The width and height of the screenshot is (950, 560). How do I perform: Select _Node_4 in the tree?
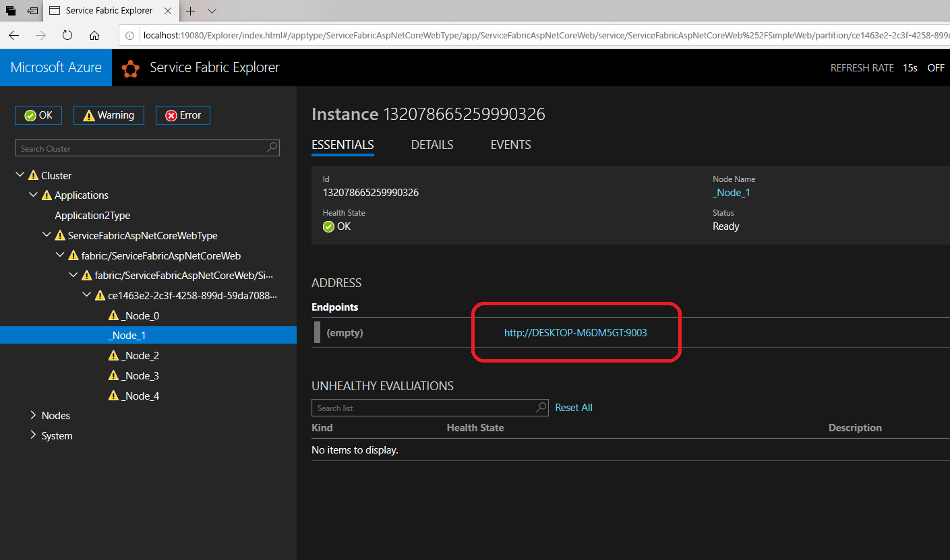click(140, 396)
